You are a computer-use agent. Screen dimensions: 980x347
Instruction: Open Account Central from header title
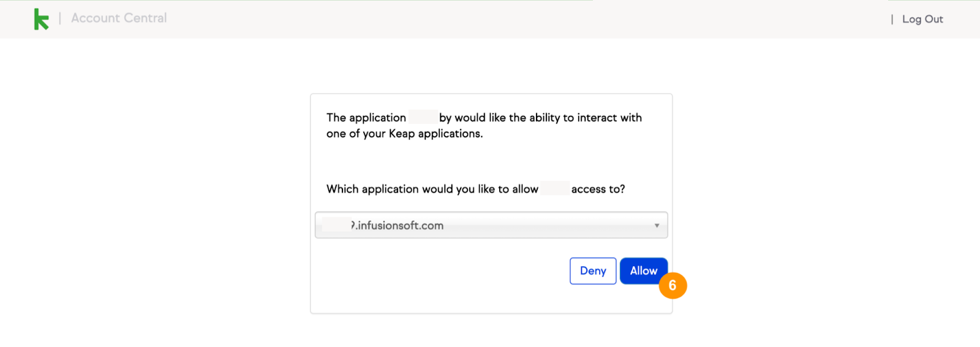tap(119, 18)
